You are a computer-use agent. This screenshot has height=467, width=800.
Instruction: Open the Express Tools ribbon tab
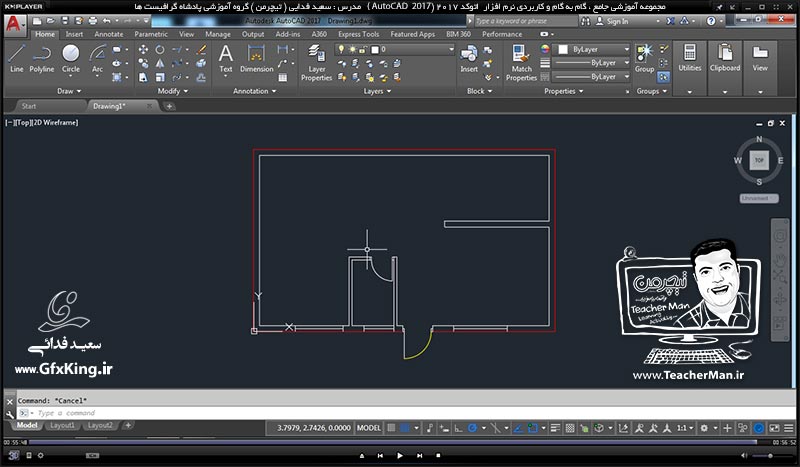tap(358, 34)
